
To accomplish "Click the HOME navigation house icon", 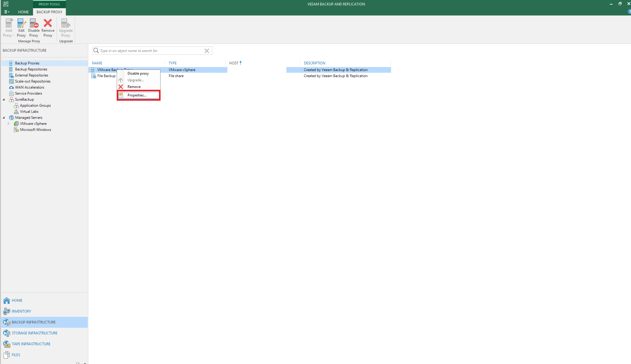I will pos(7,300).
